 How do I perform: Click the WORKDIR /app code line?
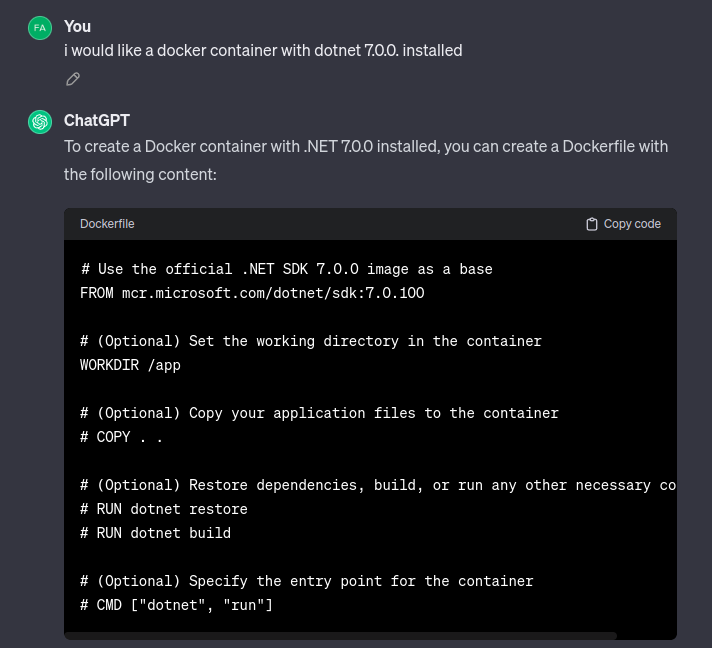coord(130,365)
